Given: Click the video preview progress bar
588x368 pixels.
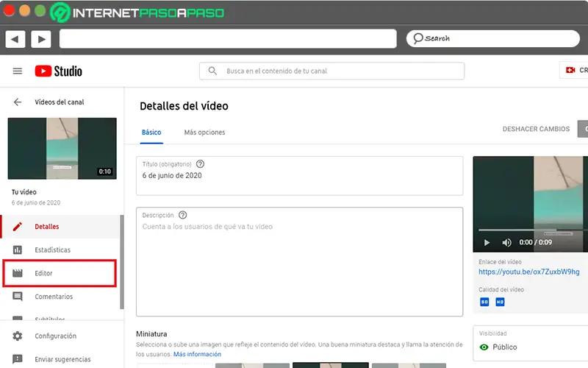Looking at the screenshot, I should 532,230.
